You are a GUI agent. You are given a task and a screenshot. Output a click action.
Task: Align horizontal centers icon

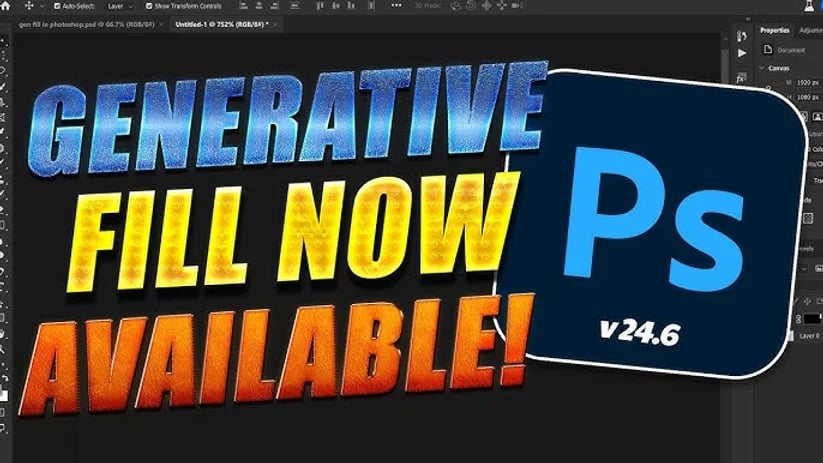(259, 6)
